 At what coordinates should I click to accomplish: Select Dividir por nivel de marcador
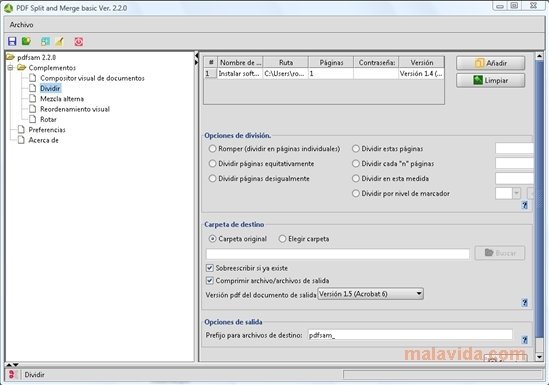click(355, 193)
